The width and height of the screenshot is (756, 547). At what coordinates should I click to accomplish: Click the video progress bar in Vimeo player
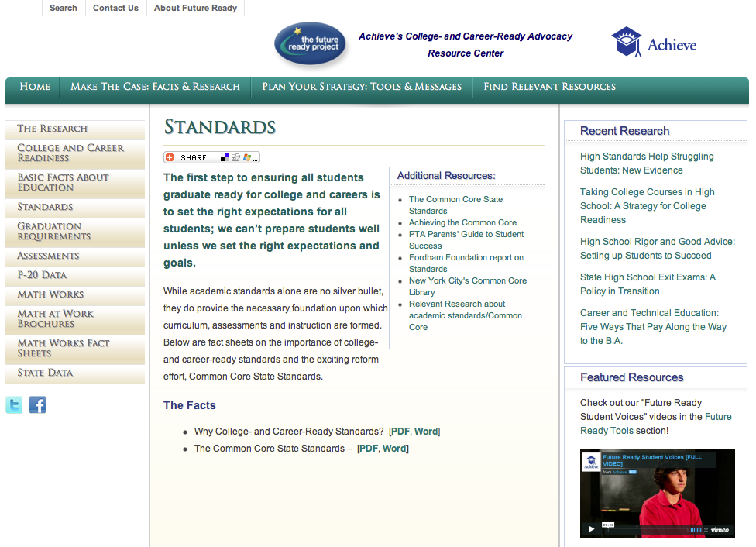pyautogui.click(x=648, y=530)
